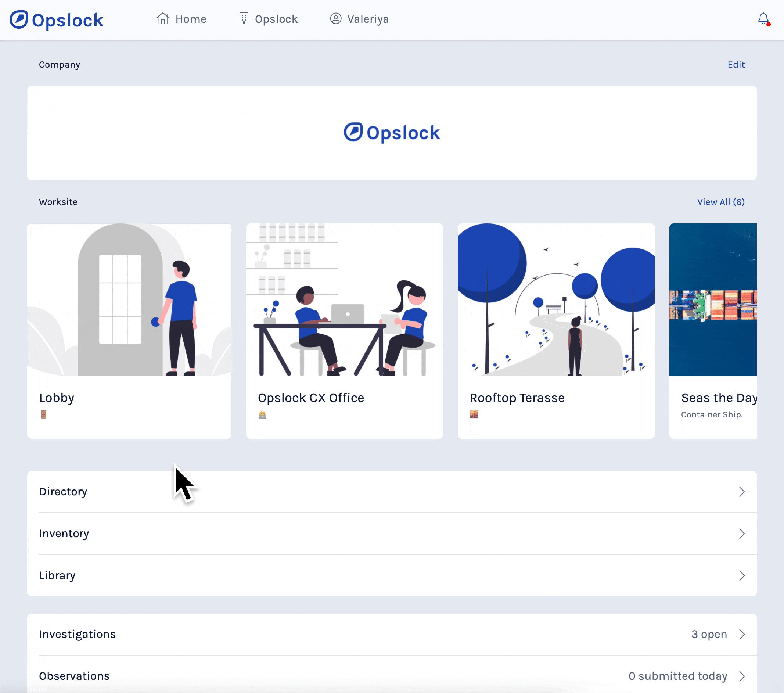
Task: Go to the Home menu item
Action: coord(191,19)
